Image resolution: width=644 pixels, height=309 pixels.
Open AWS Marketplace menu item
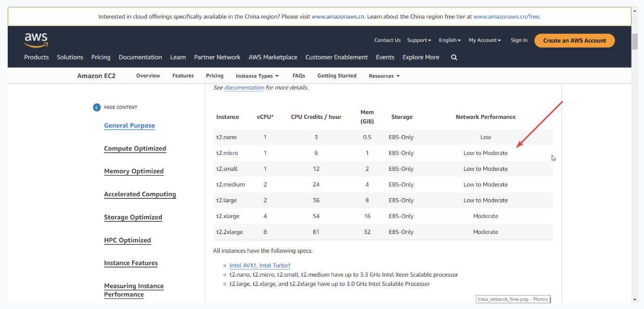273,57
